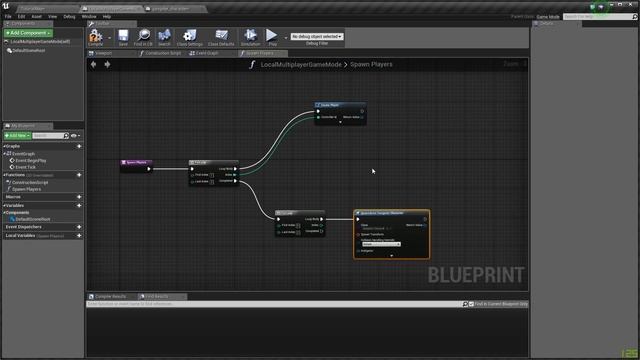Viewport: 640px width, 360px height.
Task: Add a new variable with the plus icon
Action: pos(79,206)
